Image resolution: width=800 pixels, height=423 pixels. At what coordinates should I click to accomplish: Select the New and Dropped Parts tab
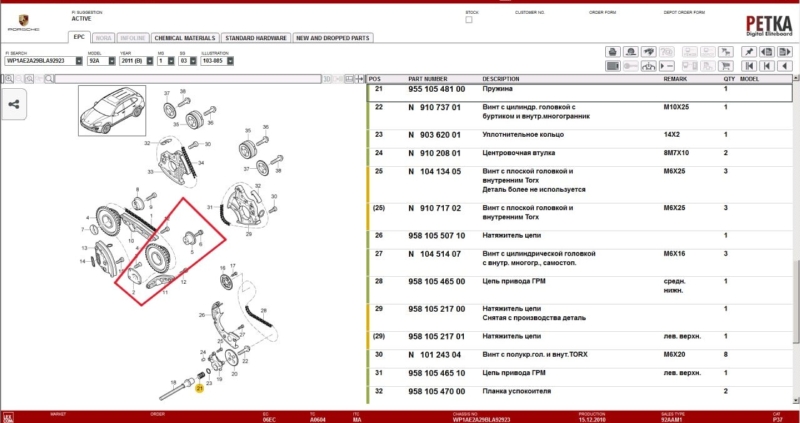(x=332, y=37)
